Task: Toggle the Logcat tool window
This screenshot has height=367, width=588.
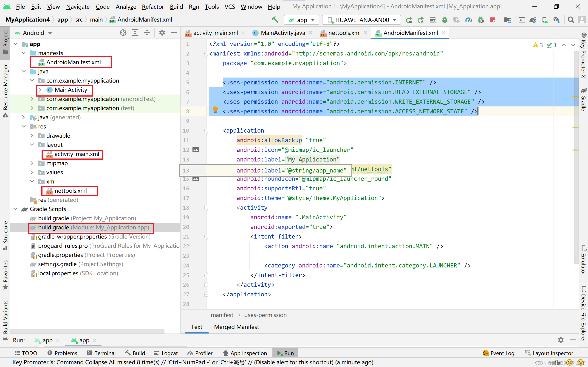Action: (x=166, y=353)
